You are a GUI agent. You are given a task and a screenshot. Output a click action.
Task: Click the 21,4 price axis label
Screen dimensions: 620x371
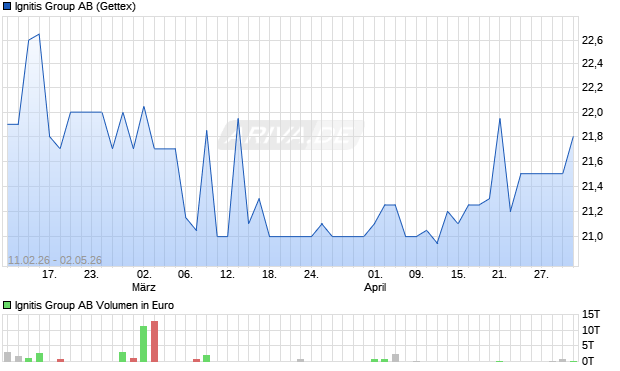(x=592, y=186)
